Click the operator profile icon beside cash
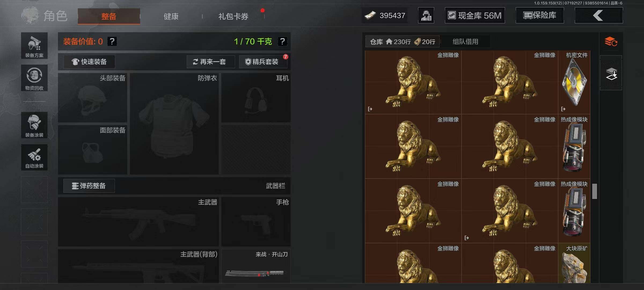Image resolution: width=644 pixels, height=290 pixels. (426, 16)
